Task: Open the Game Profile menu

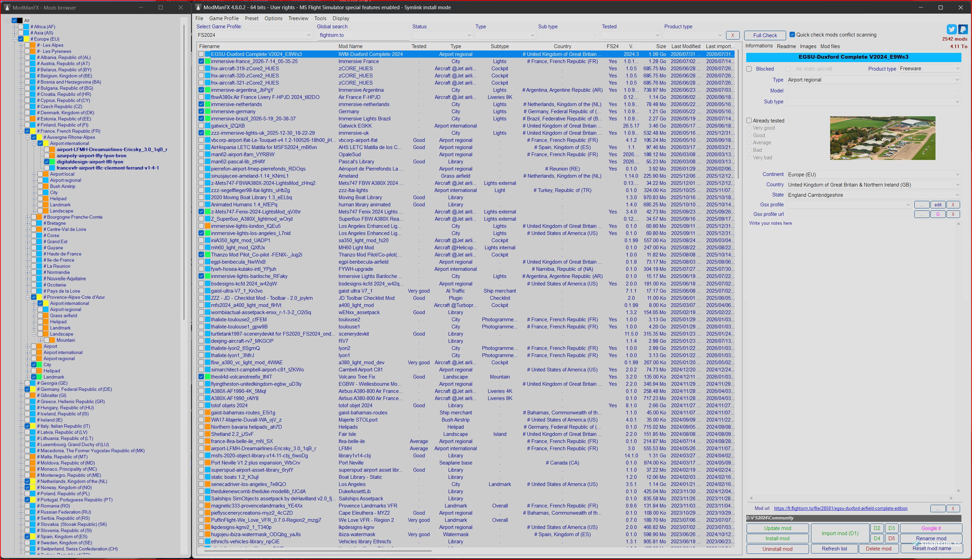Action: pyautogui.click(x=224, y=18)
